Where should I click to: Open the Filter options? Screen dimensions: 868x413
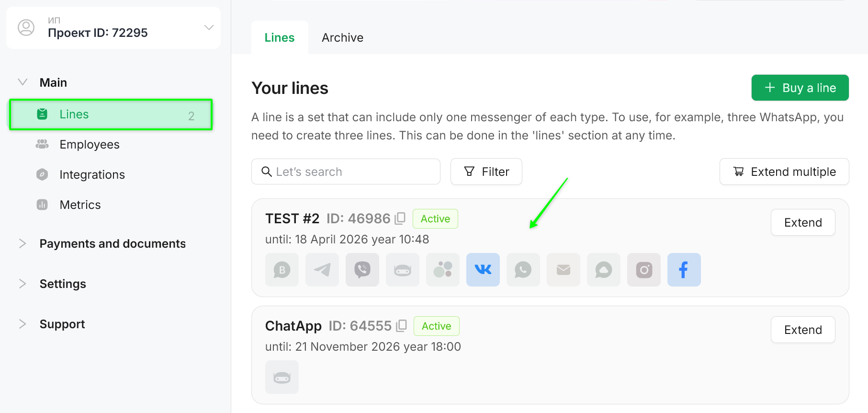click(486, 172)
